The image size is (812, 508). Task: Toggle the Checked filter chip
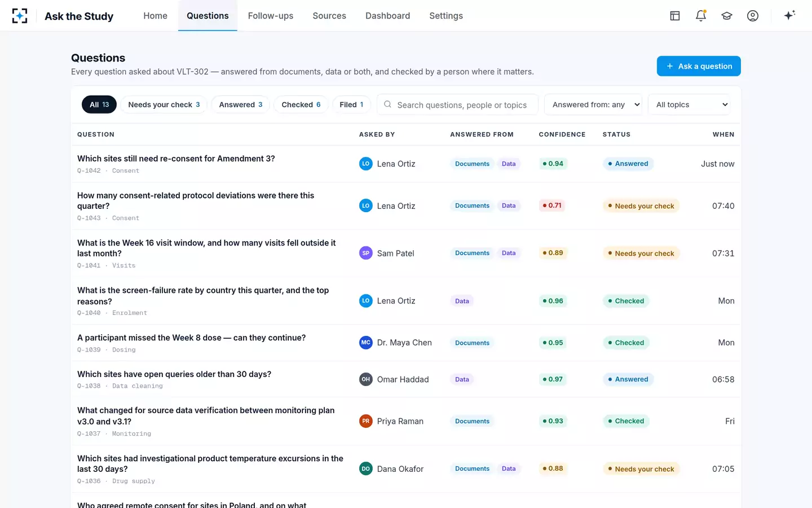(x=301, y=104)
